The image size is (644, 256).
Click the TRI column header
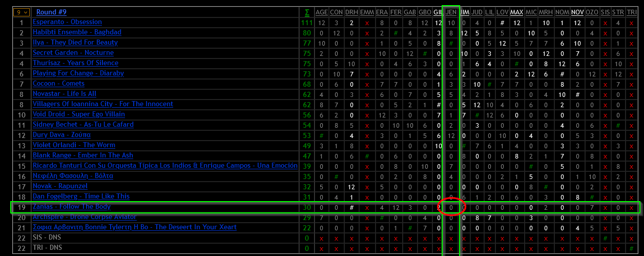(631, 12)
